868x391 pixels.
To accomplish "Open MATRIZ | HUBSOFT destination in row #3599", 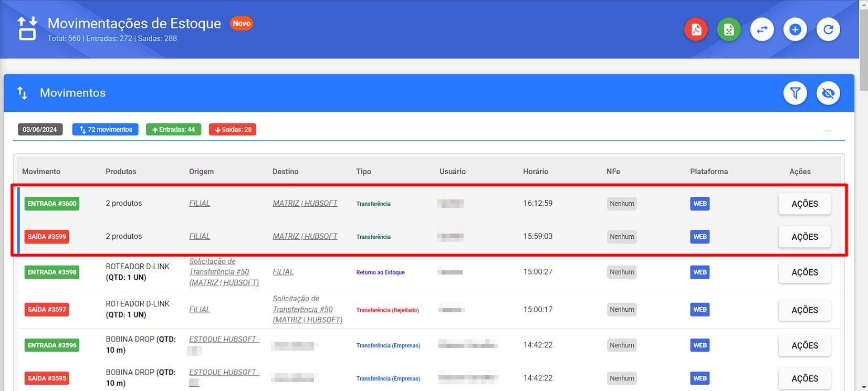I will [305, 236].
